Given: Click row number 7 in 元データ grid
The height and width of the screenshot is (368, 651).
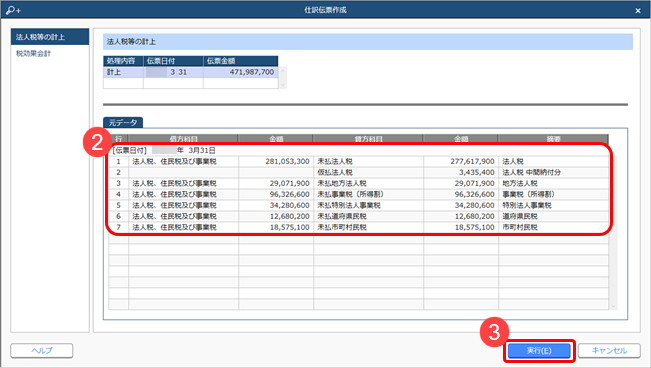Looking at the screenshot, I should pyautogui.click(x=118, y=228).
